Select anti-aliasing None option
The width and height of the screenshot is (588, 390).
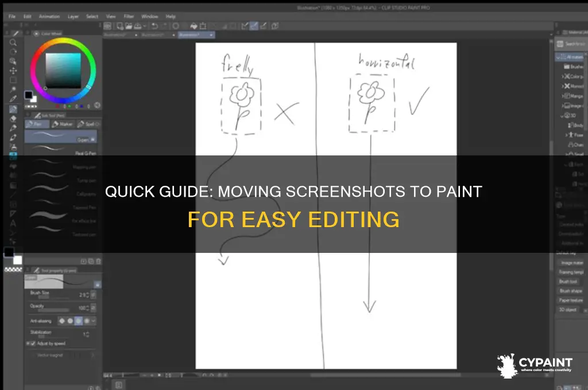coord(62,321)
